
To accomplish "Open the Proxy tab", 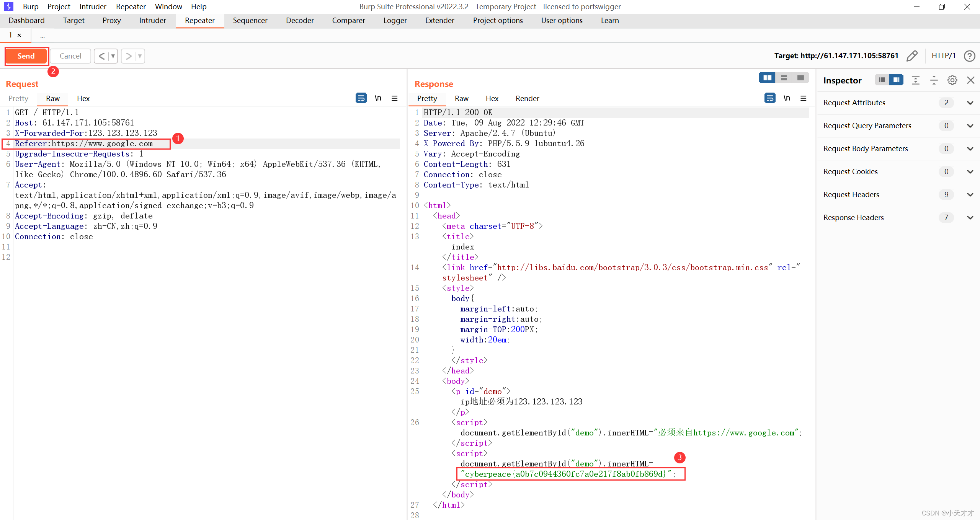I will tap(111, 20).
